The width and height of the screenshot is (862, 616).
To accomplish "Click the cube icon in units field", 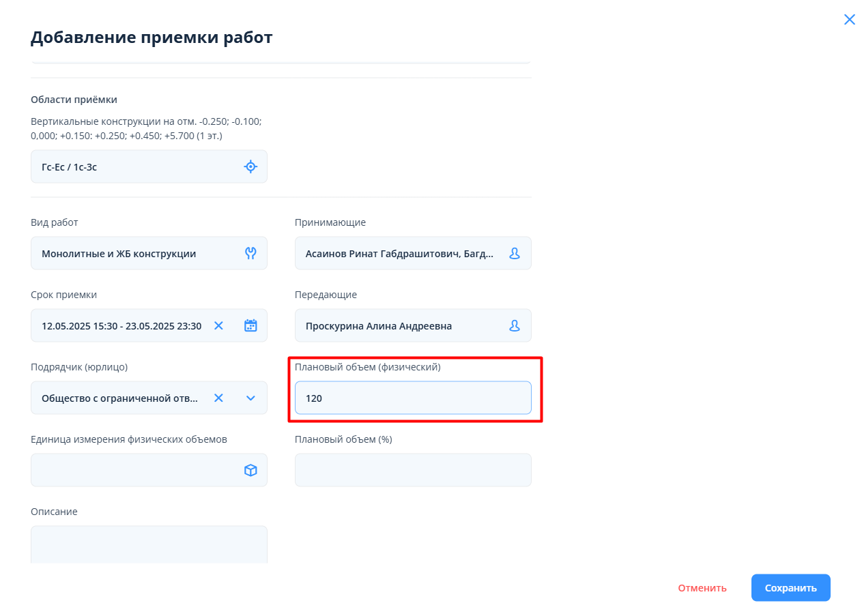I will point(250,470).
